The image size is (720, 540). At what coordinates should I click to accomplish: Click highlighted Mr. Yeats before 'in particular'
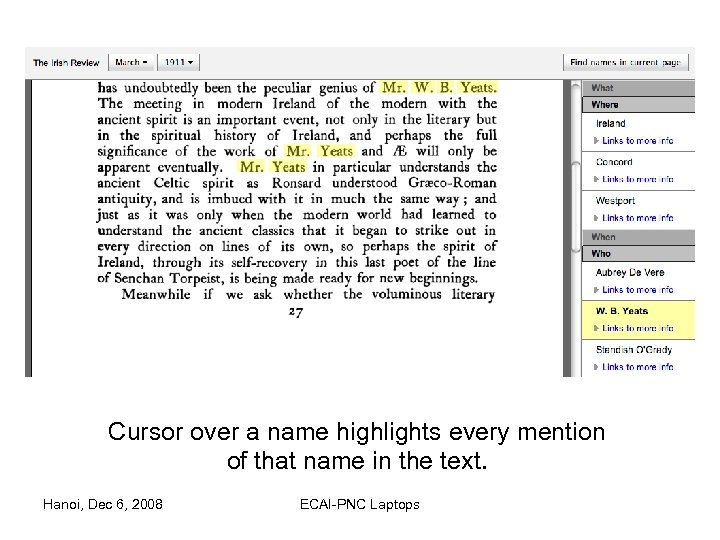click(272, 167)
